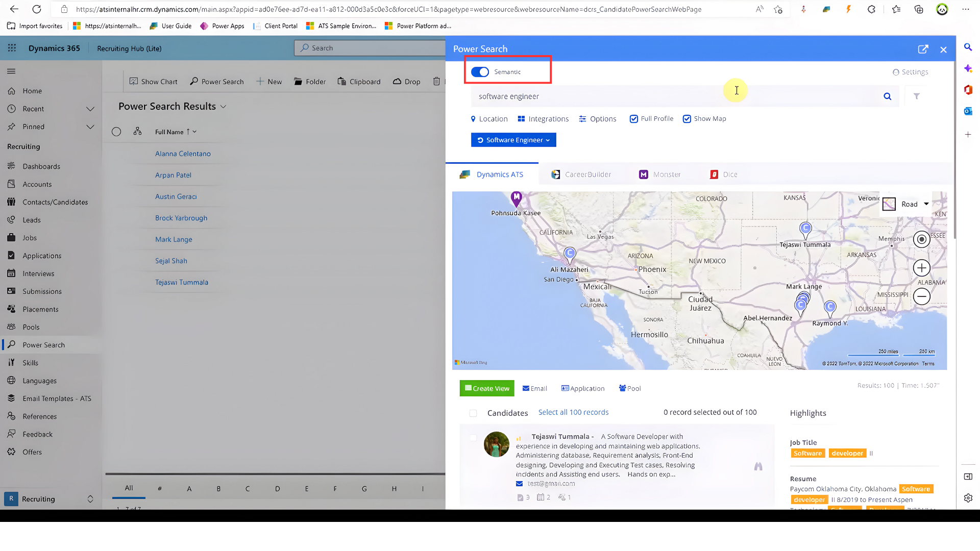Toggle the select-all circle in the grid header
The height and width of the screenshot is (551, 980).
[116, 132]
